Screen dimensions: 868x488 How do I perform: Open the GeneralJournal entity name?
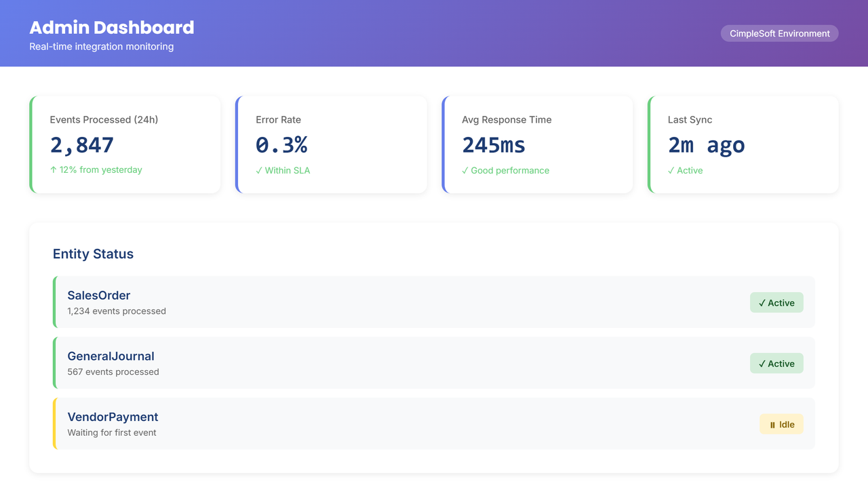click(x=111, y=357)
